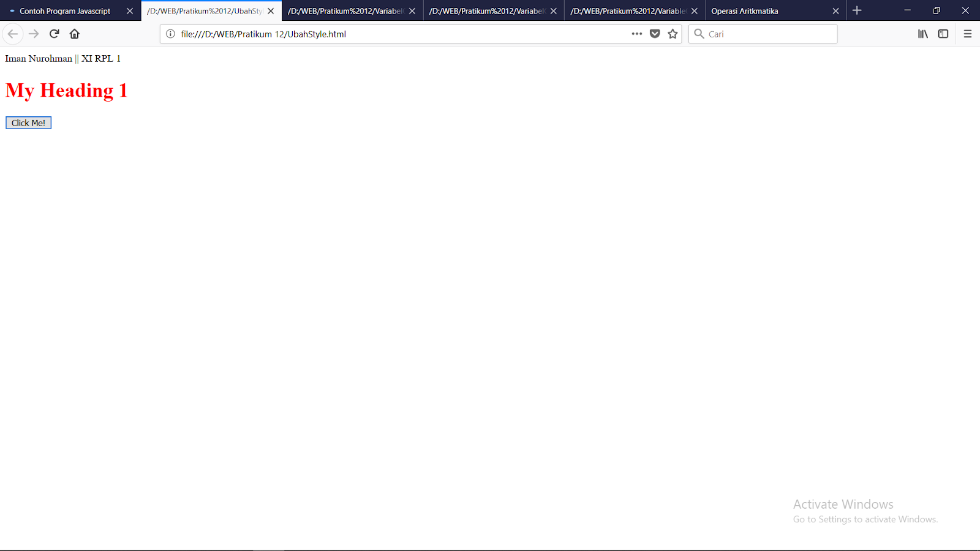
Task: Click the Back navigation arrow
Action: pyautogui.click(x=13, y=34)
